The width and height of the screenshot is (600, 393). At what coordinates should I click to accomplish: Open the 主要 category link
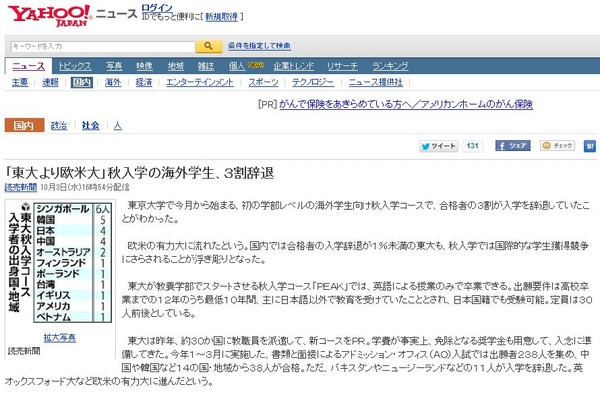point(20,82)
